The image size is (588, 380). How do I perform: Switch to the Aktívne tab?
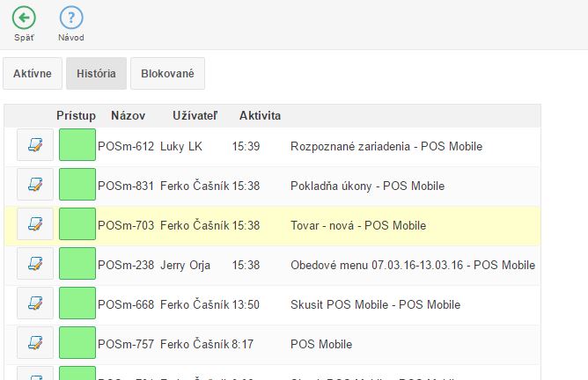33,74
